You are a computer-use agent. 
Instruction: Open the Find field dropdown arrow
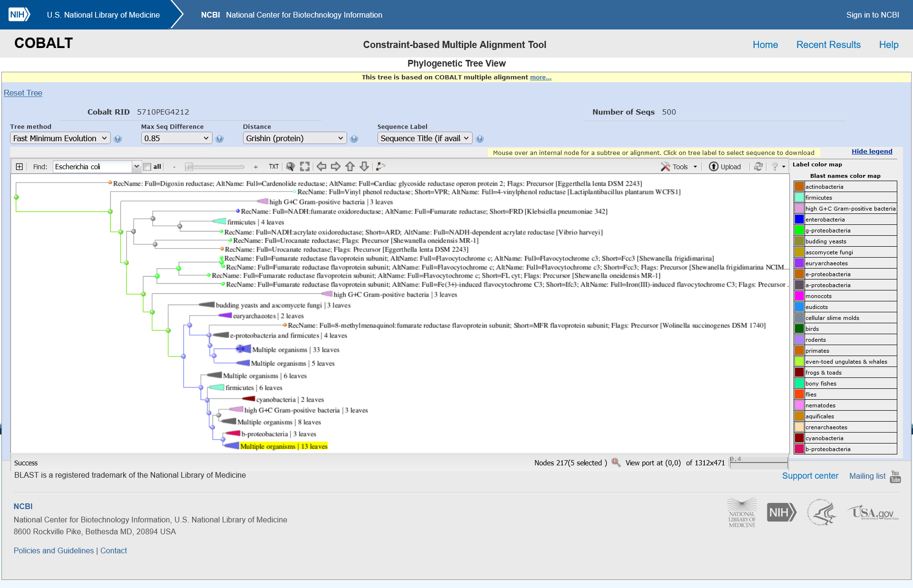(x=136, y=166)
